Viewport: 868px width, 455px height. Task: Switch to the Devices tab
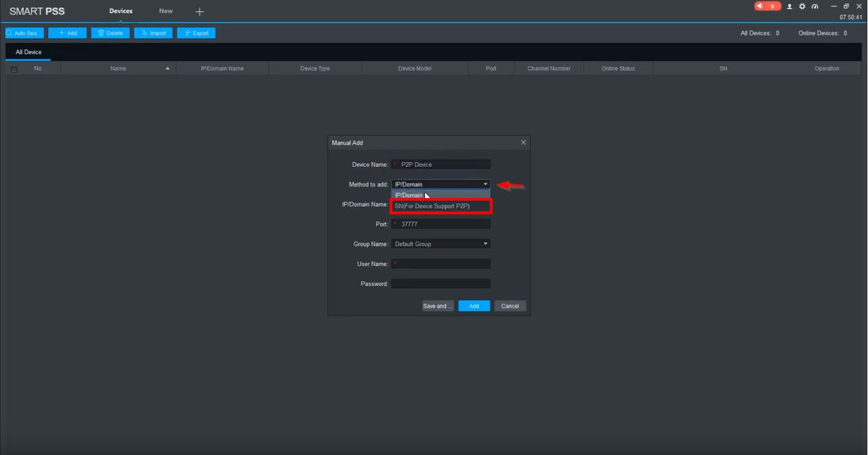click(x=121, y=11)
